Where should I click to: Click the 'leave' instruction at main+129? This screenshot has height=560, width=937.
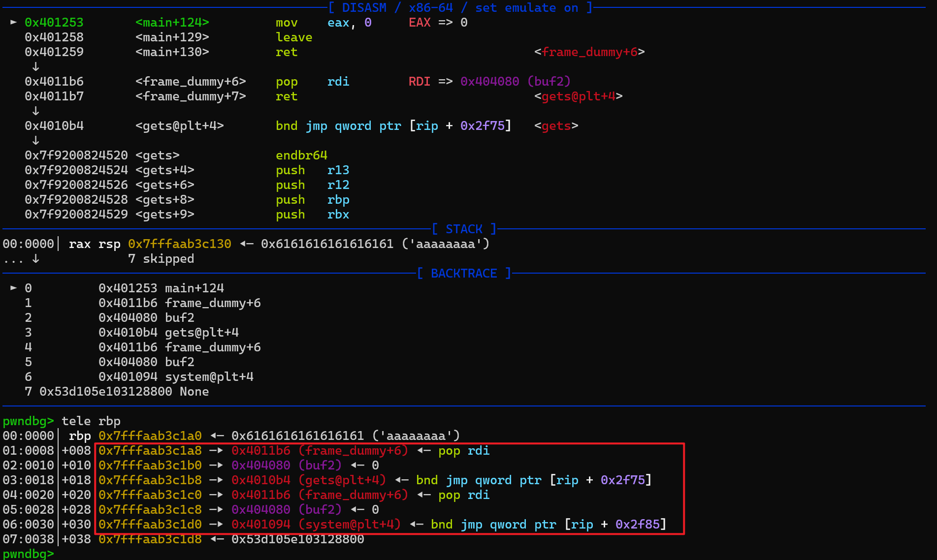pyautogui.click(x=294, y=37)
